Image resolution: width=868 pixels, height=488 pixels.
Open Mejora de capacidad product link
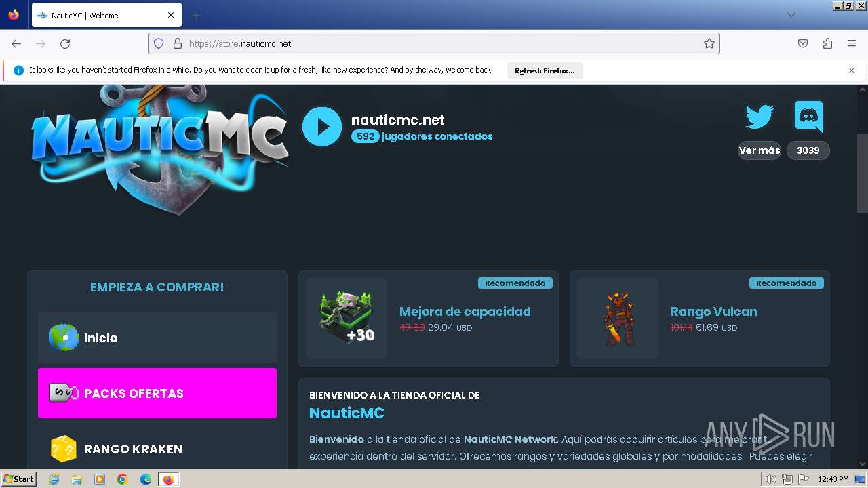click(x=465, y=312)
